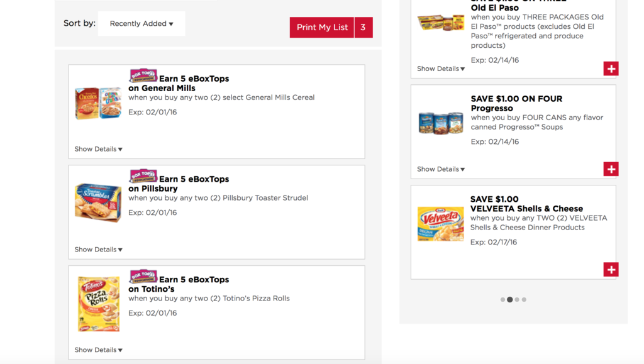
Task: Open the Pillsbury Toaster Scrambles product image
Action: [x=98, y=202]
